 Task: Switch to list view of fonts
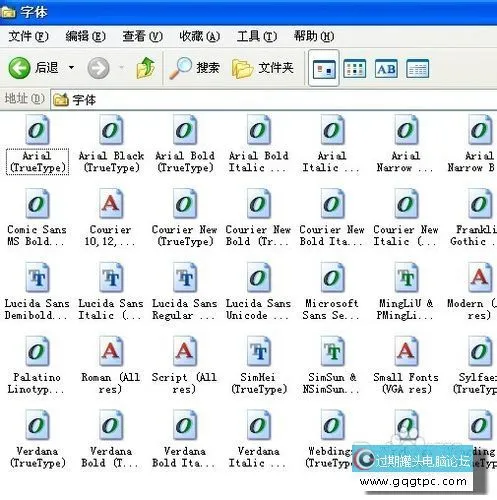[355, 69]
